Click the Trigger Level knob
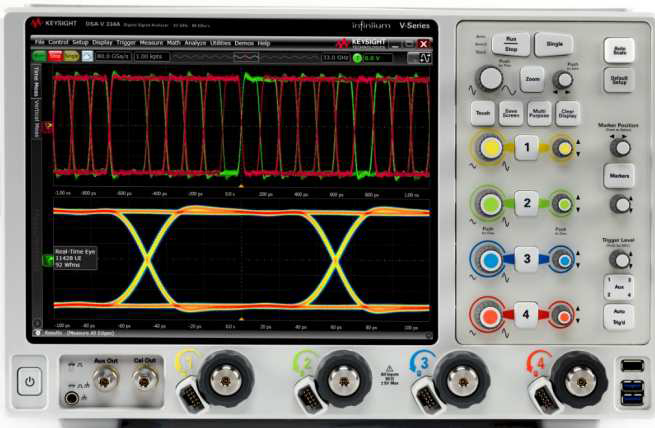 point(620,259)
